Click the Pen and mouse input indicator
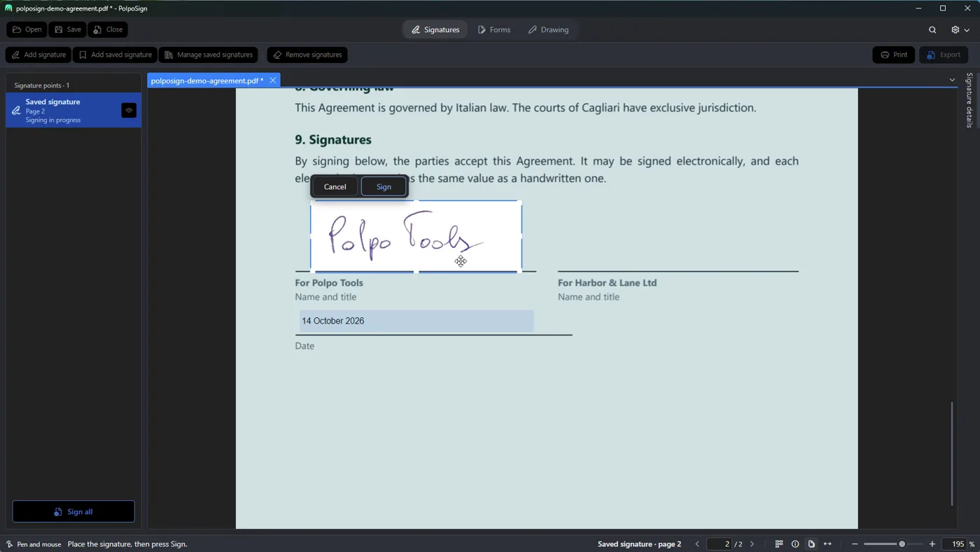The width and height of the screenshot is (980, 552). 34,544
